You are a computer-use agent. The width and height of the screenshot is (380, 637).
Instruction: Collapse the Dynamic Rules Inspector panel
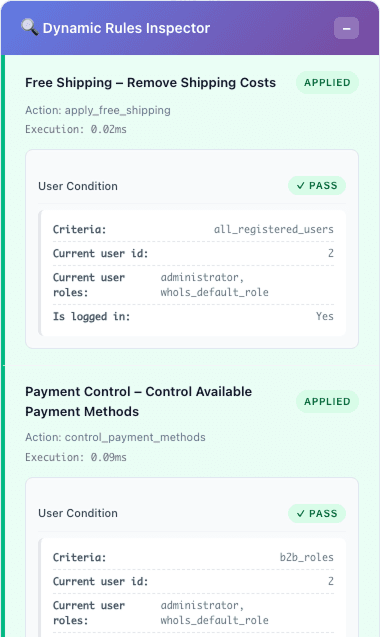[346, 28]
